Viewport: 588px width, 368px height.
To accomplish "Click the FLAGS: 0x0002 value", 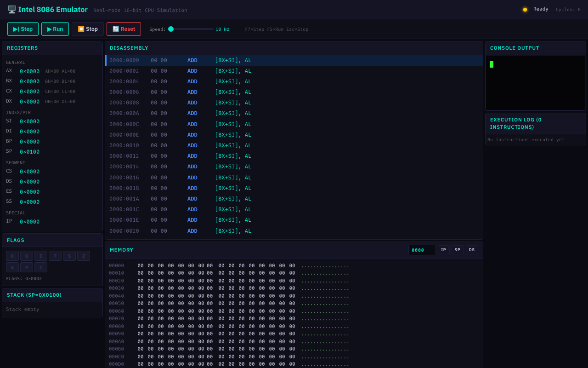I will tap(24, 279).
